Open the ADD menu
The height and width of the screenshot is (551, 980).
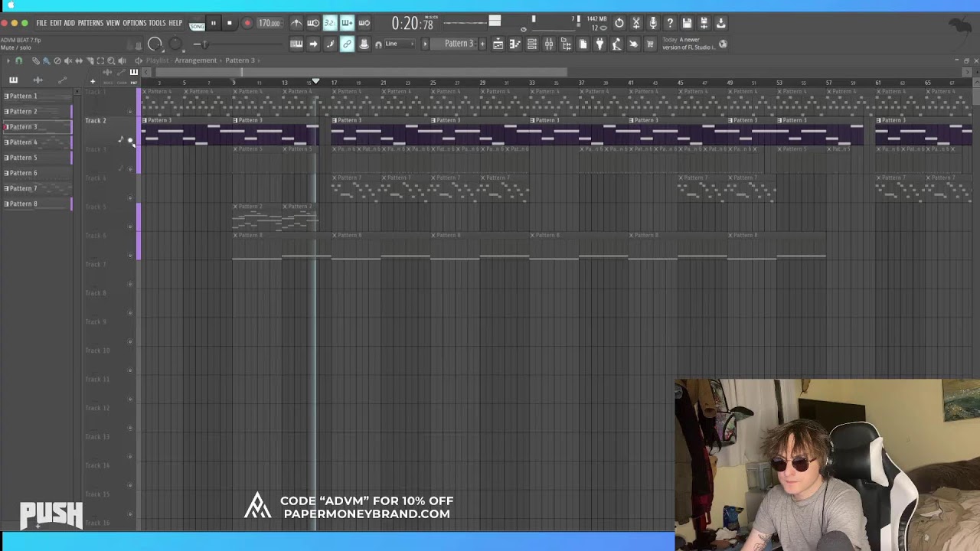pyautogui.click(x=70, y=23)
